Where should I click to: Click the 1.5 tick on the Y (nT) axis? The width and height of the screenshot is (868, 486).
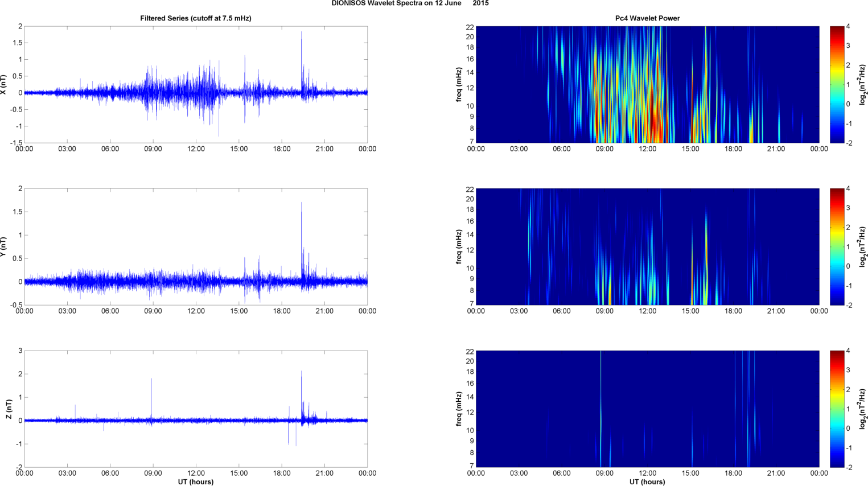18,212
